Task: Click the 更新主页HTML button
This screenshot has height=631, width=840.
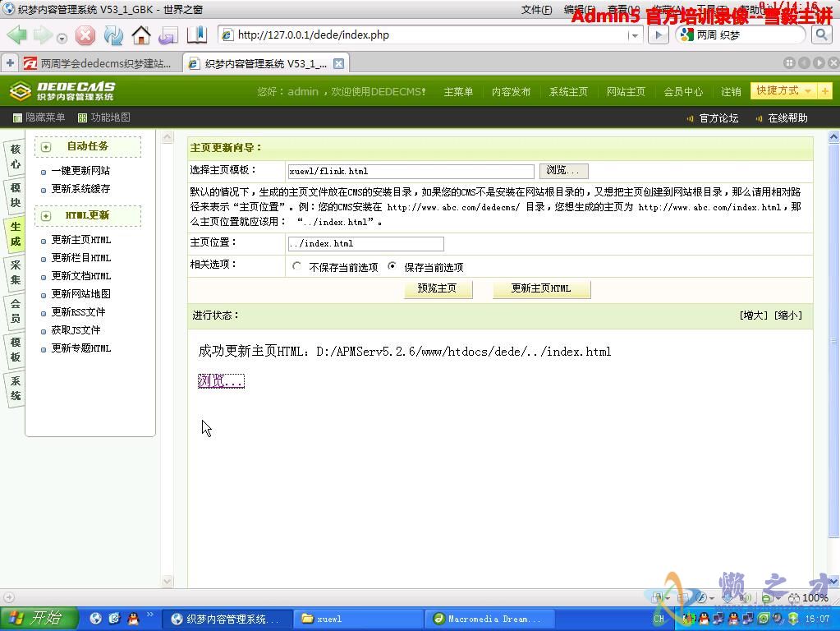Action: (x=540, y=289)
